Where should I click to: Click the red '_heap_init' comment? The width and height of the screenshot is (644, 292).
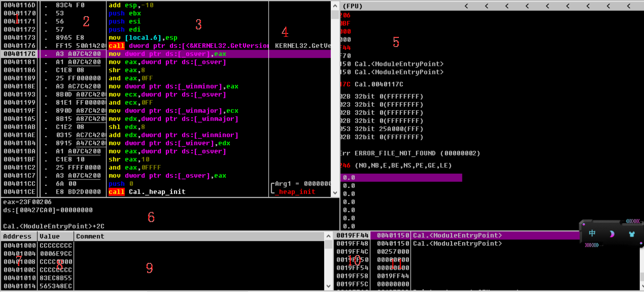[295, 192]
